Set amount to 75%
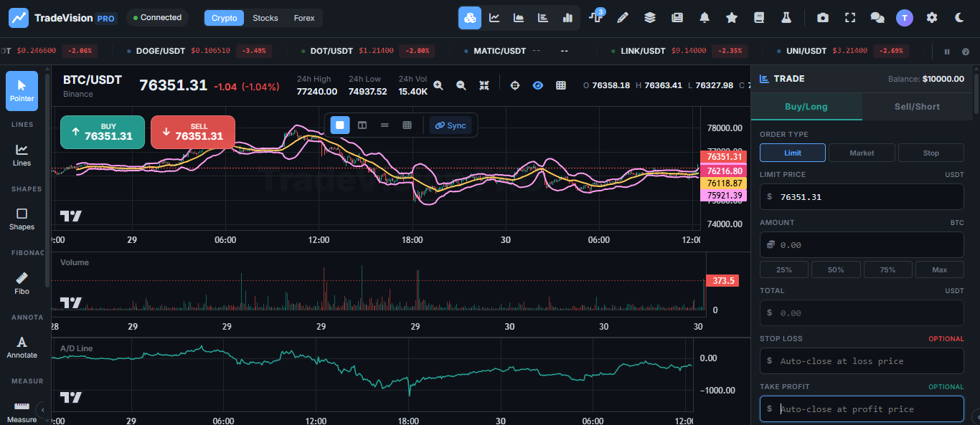Image resolution: width=980 pixels, height=425 pixels. 888,269
